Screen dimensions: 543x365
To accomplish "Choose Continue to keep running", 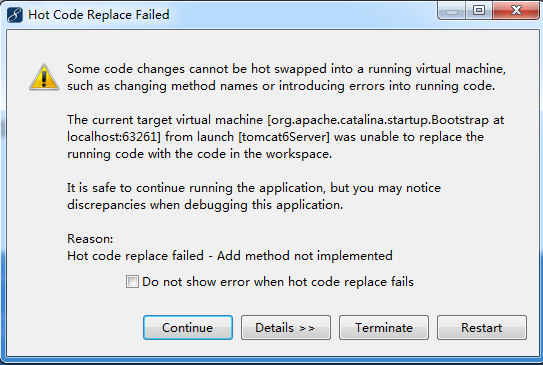I will point(188,328).
